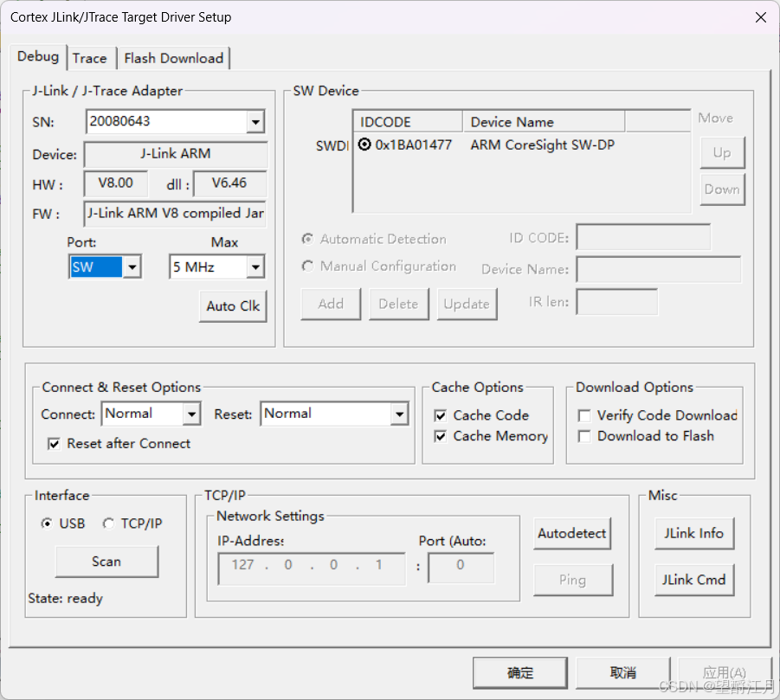The width and height of the screenshot is (780, 700).
Task: Open JLink Cmd
Action: point(694,580)
